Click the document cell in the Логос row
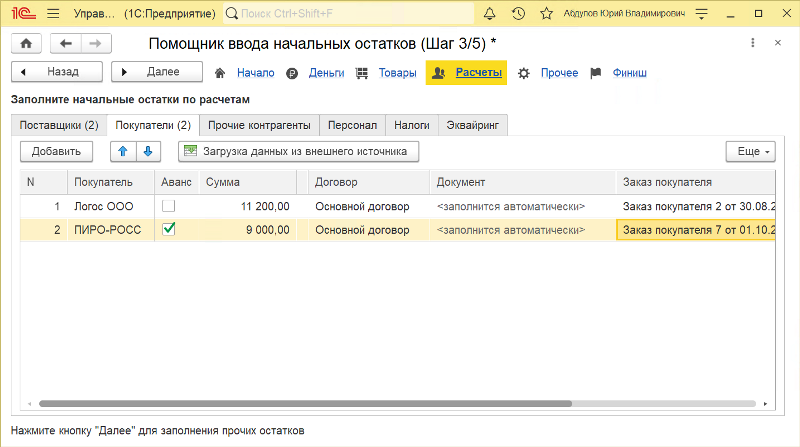 pos(523,206)
